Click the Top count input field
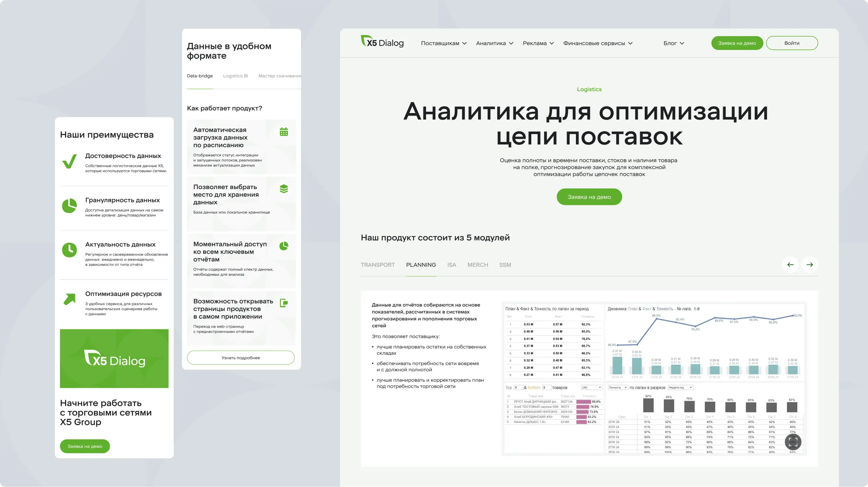 (x=519, y=387)
